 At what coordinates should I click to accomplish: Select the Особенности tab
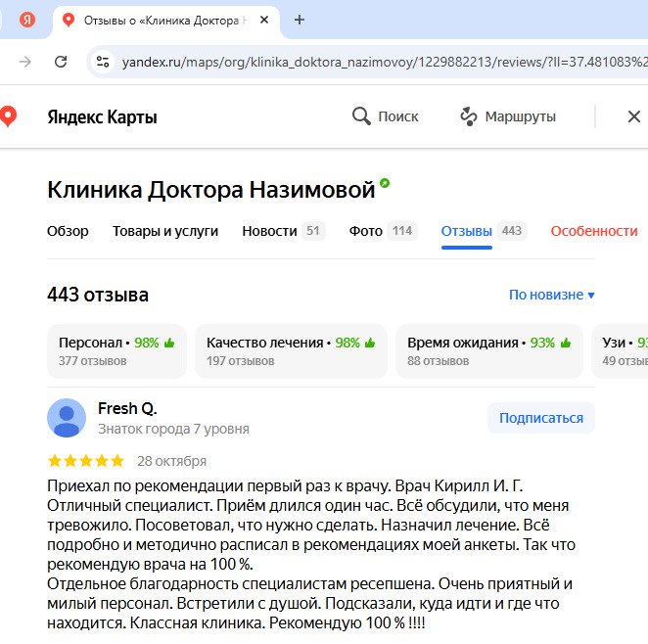(593, 231)
